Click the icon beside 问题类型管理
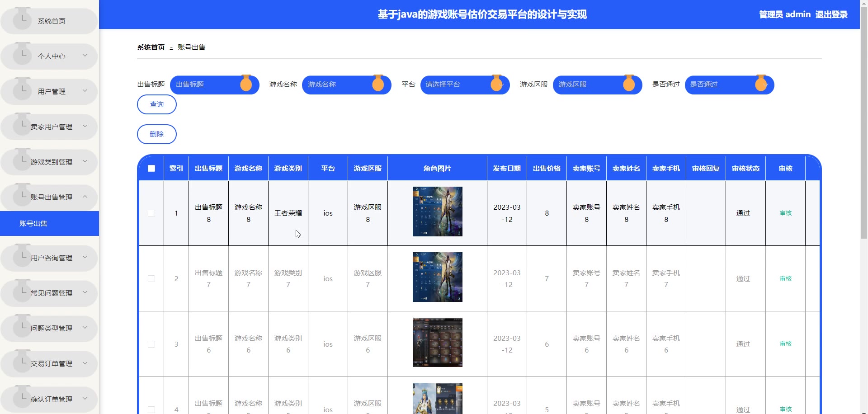Viewport: 868px width, 414px height. pos(22,326)
